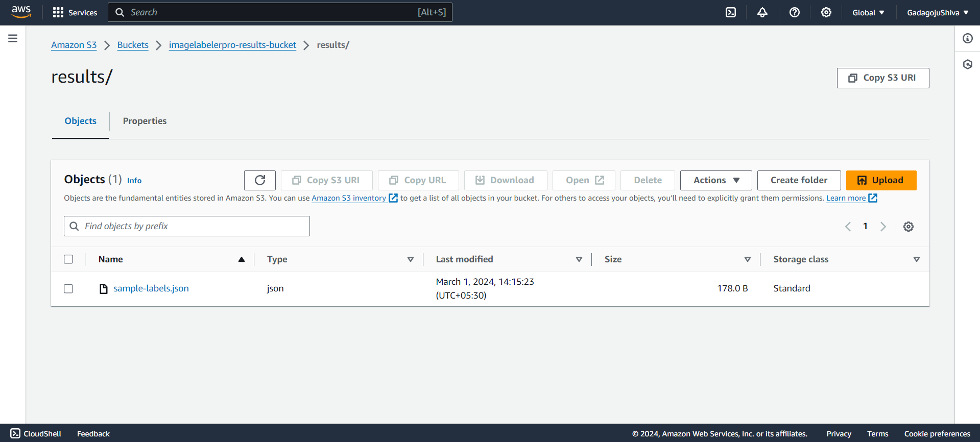Open the Actions dropdown
980x442 pixels.
(716, 180)
